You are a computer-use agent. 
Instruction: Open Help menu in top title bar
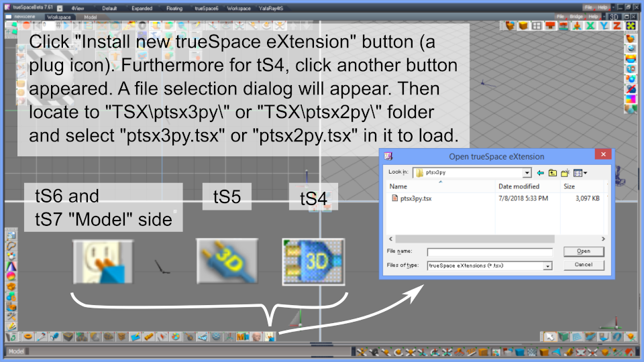coord(602,7)
